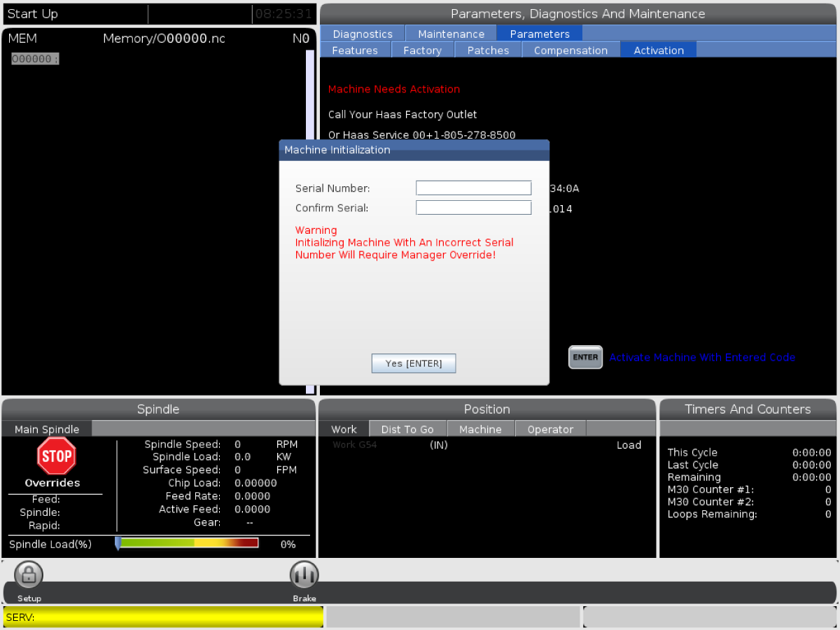Click the Start Up mode label
The height and width of the screenshot is (630, 840).
click(x=33, y=13)
